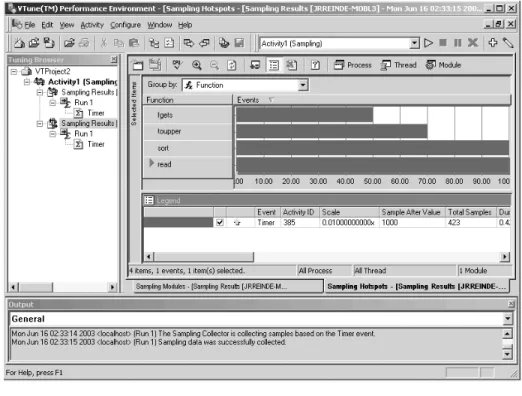The image size is (522, 396).
Task: Open the Group by Function dropdown
Action: pyautogui.click(x=303, y=85)
